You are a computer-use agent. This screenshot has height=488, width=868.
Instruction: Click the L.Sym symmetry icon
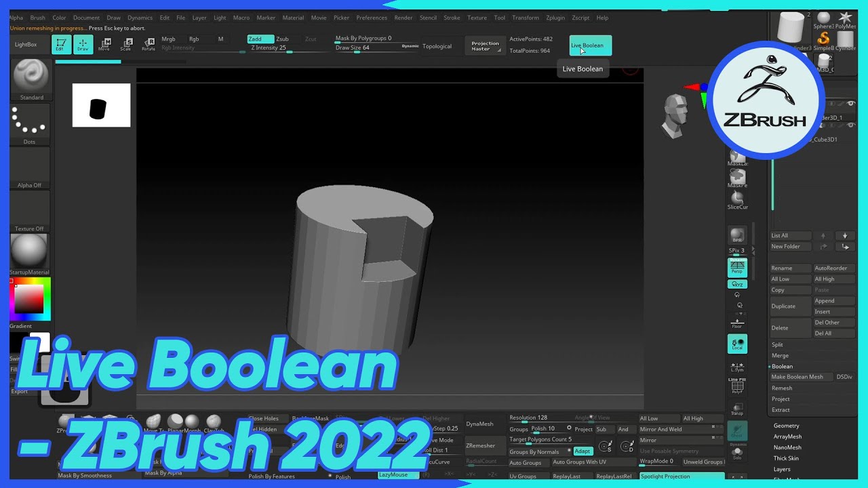[x=737, y=367]
